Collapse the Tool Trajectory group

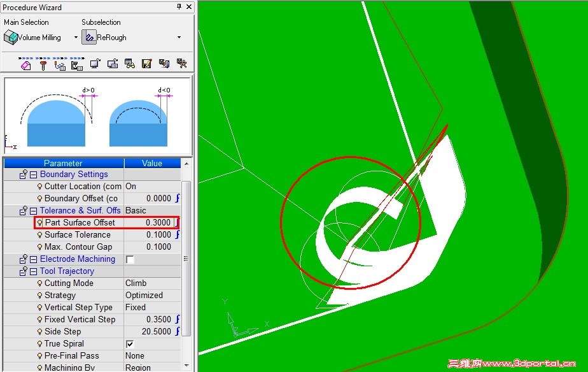coord(33,271)
